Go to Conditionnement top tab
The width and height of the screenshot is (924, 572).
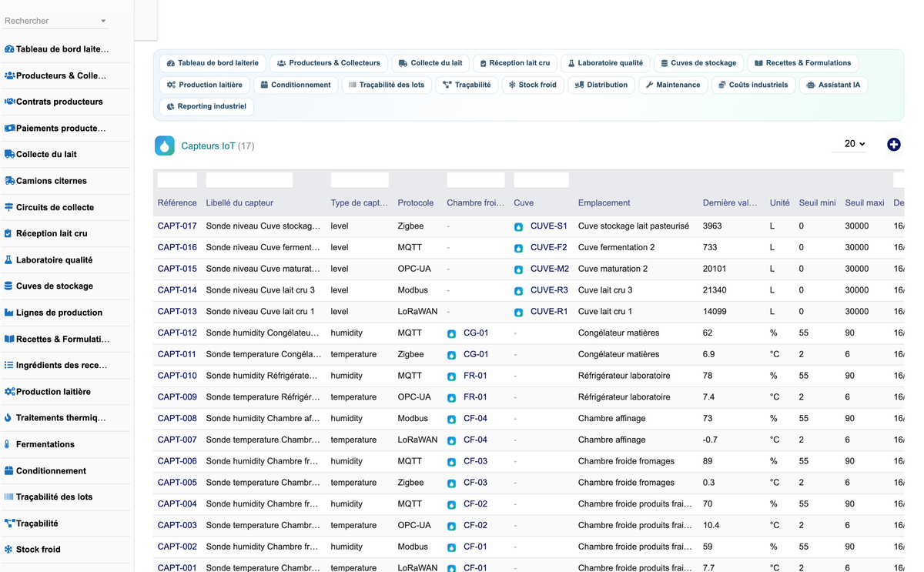coord(296,85)
